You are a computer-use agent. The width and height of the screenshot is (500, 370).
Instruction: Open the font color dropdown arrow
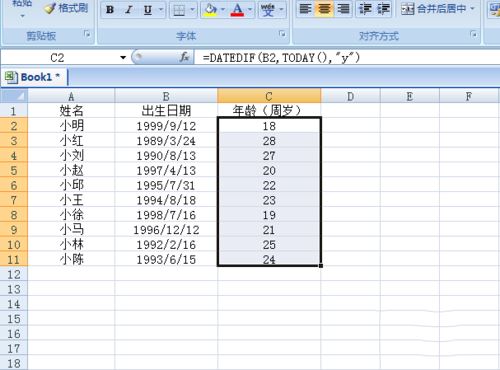250,10
